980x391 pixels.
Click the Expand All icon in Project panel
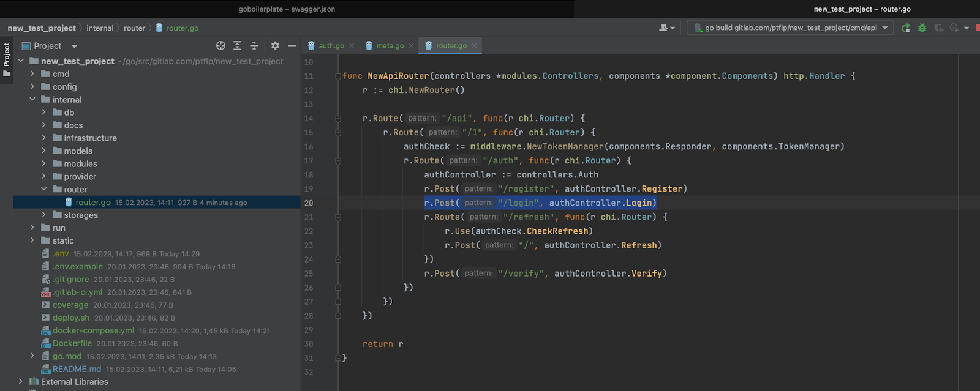(x=238, y=46)
